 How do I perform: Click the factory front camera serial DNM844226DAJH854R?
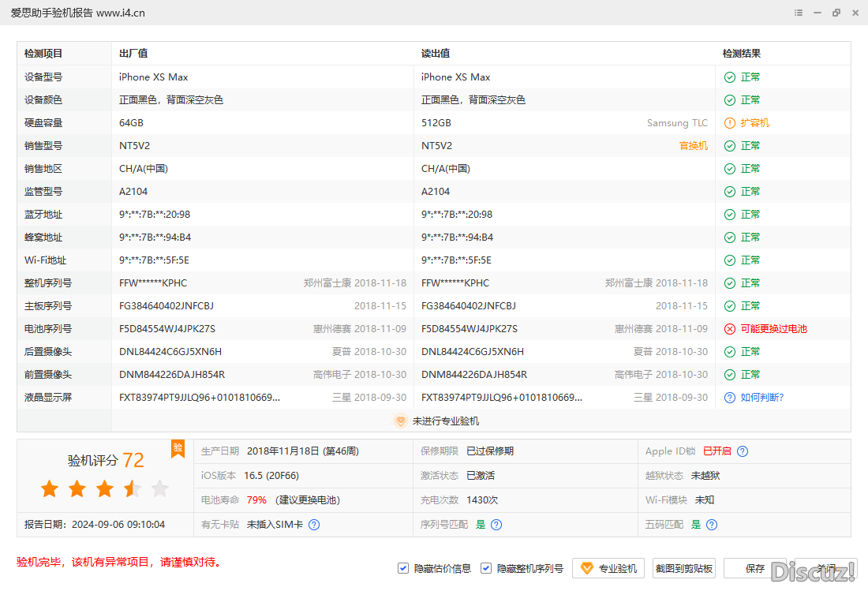[172, 375]
